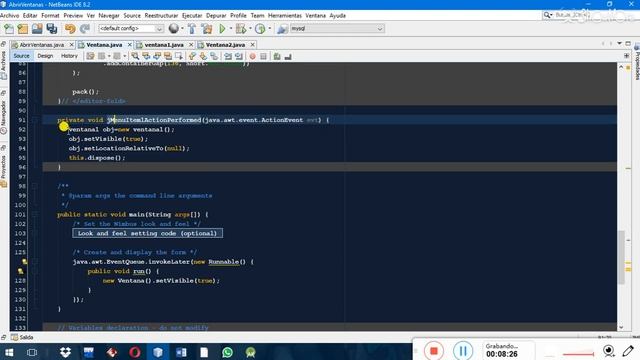The image size is (640, 360).
Task: Run the project with green arrow
Action: point(222,29)
